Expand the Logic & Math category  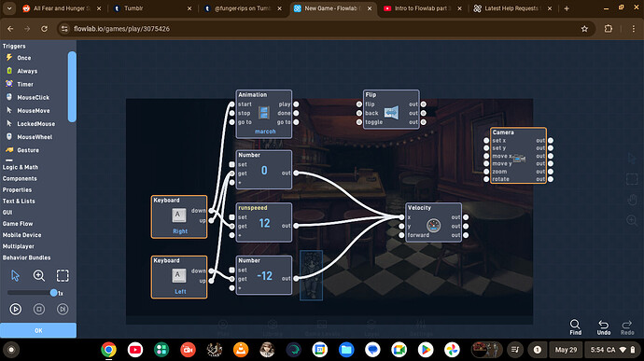(21, 167)
